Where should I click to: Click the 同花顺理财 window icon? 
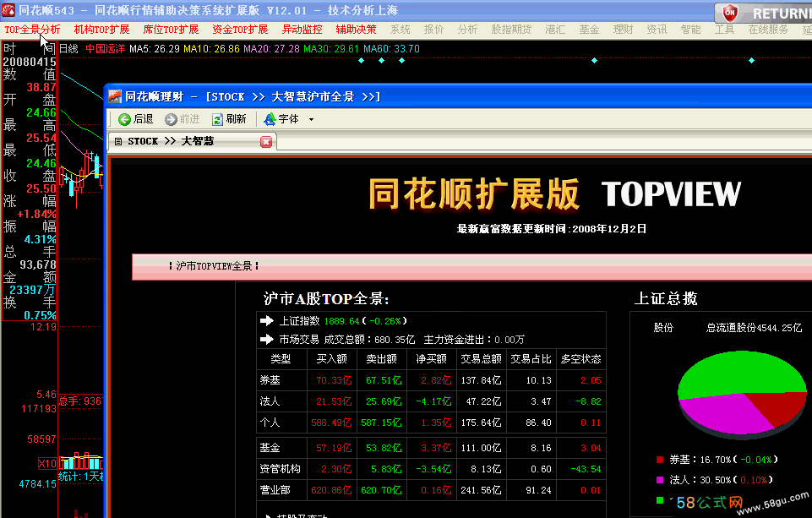pyautogui.click(x=115, y=96)
